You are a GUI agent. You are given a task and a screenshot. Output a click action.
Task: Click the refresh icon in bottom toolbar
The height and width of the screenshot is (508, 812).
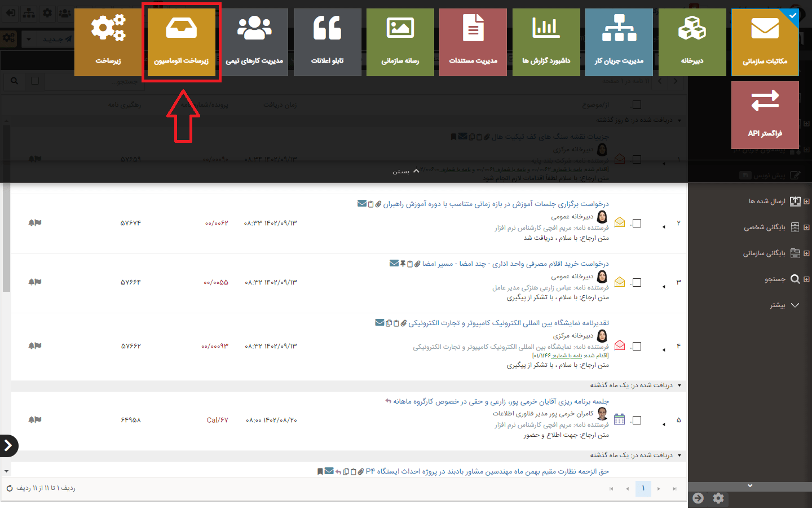coord(10,489)
